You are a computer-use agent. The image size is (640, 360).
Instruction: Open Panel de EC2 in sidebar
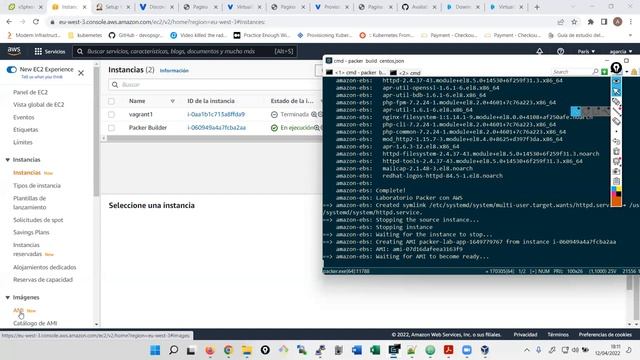pyautogui.click(x=30, y=92)
